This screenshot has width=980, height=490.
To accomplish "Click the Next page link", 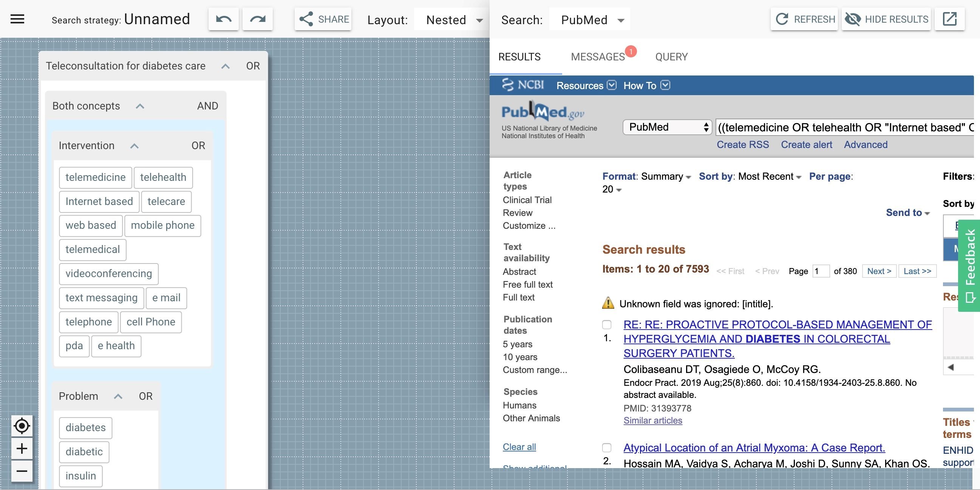I will tap(879, 271).
